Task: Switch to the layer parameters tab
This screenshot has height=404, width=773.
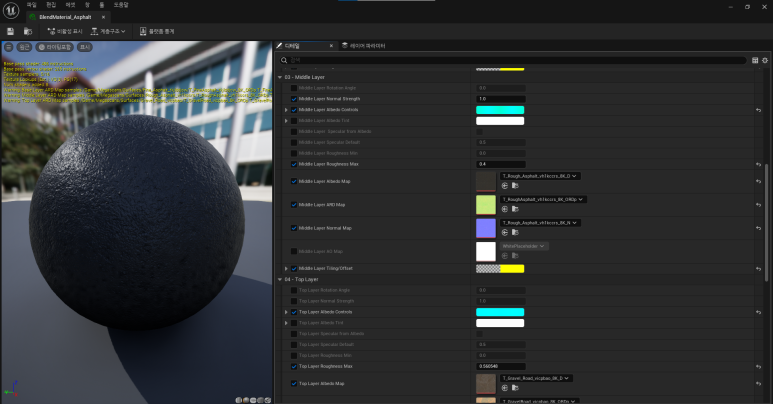Action: tap(364, 46)
